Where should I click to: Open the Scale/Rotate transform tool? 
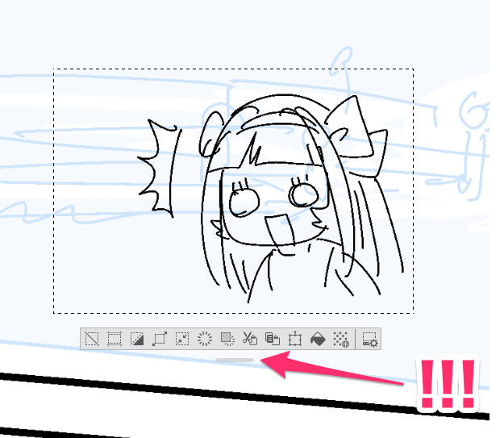(x=295, y=339)
